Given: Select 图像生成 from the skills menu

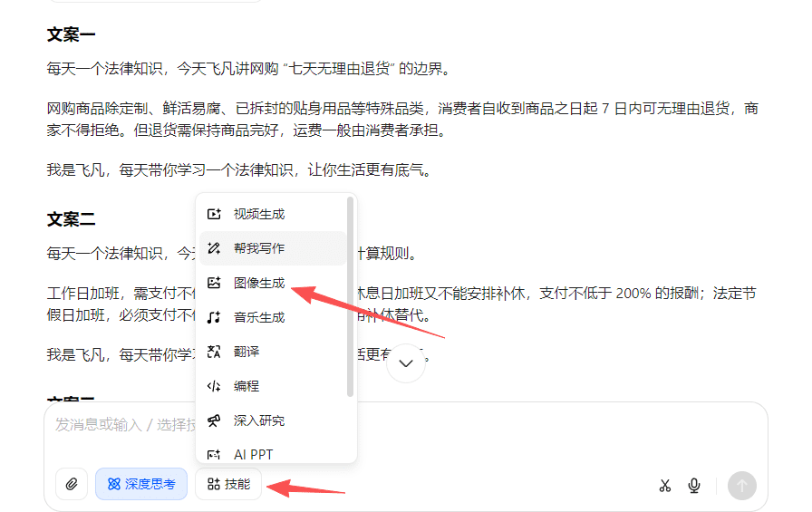Looking at the screenshot, I should 258,283.
